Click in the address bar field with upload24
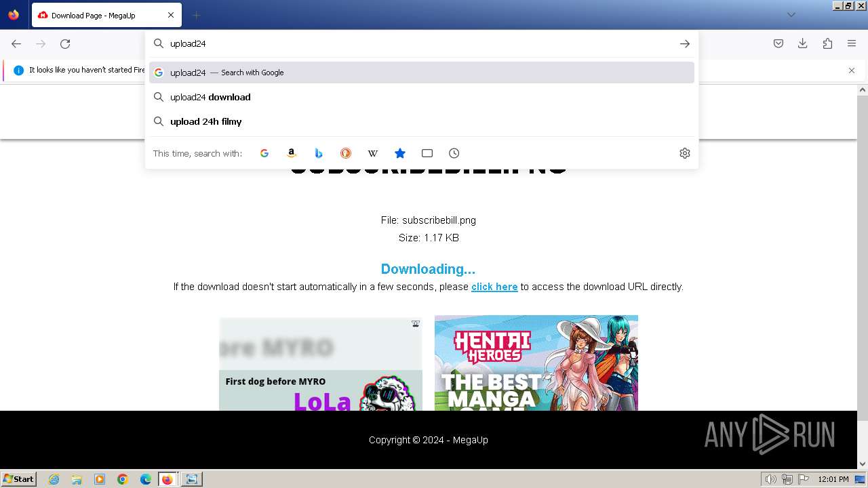Screen dimensions: 868x488 [x=420, y=43]
